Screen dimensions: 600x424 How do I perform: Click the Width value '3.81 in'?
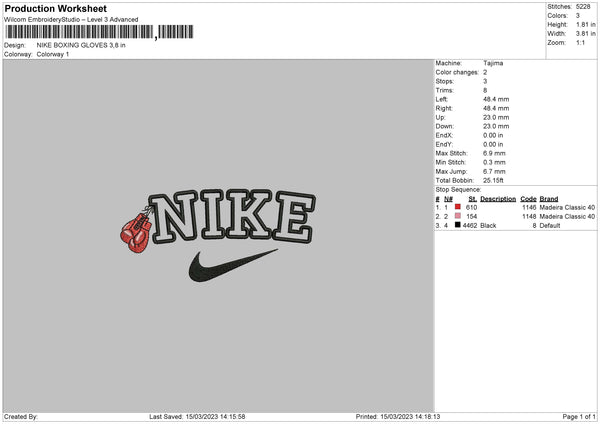click(x=585, y=34)
